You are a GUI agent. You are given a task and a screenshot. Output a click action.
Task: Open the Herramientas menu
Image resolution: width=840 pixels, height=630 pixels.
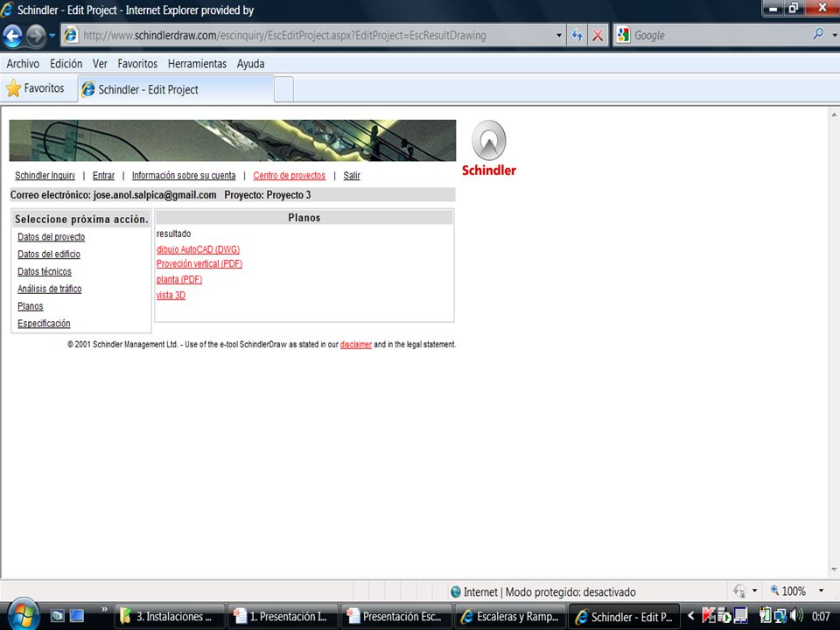(x=197, y=64)
